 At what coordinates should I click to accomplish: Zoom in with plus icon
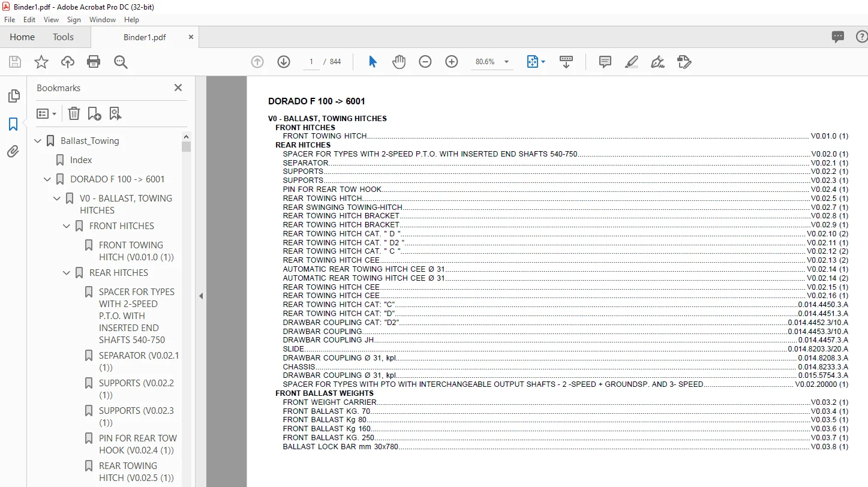[x=452, y=62]
